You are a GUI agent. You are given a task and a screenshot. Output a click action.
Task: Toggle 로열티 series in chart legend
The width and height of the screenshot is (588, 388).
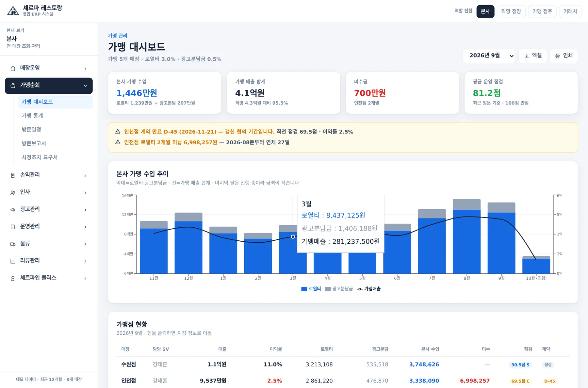tap(311, 289)
